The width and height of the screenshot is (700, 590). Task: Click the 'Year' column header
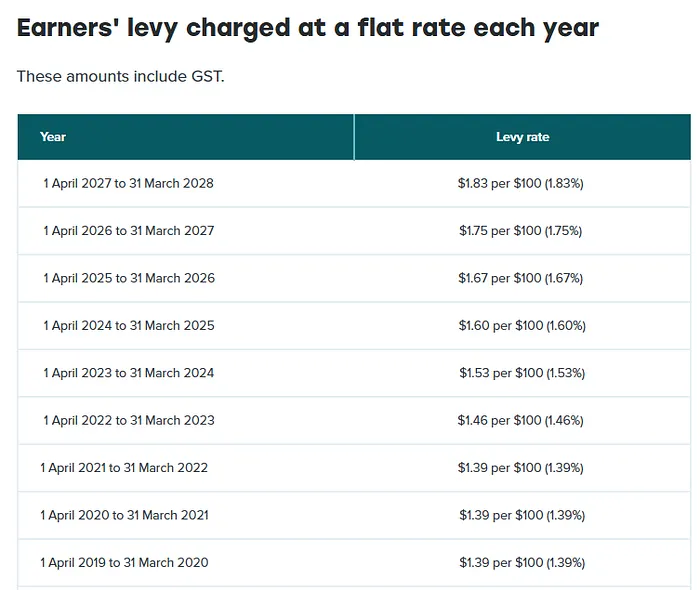(53, 137)
